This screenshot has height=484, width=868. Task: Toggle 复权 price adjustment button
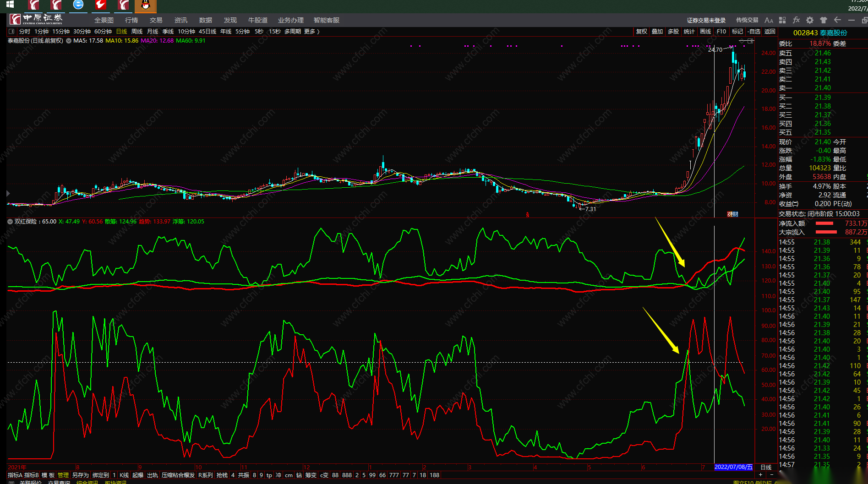click(x=642, y=32)
